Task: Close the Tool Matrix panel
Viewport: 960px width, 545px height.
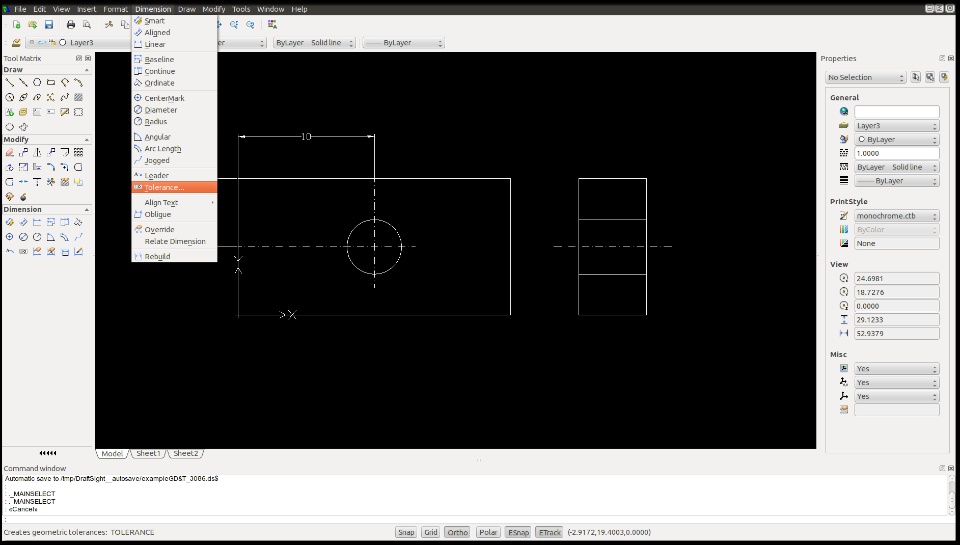Action: pos(88,58)
